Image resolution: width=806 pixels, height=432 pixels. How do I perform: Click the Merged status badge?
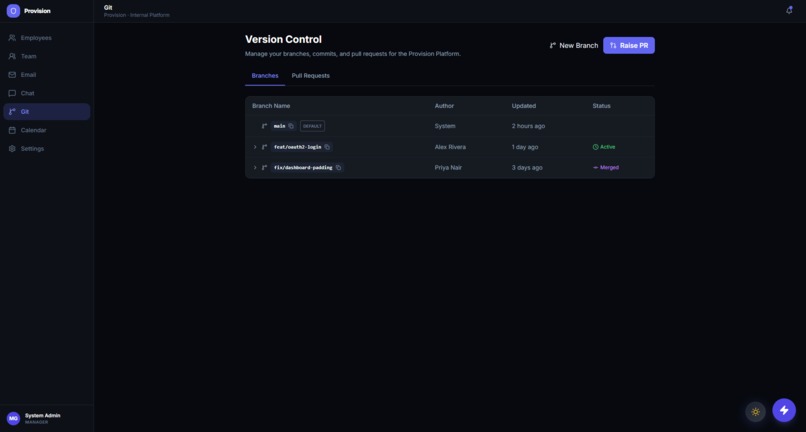coord(606,168)
